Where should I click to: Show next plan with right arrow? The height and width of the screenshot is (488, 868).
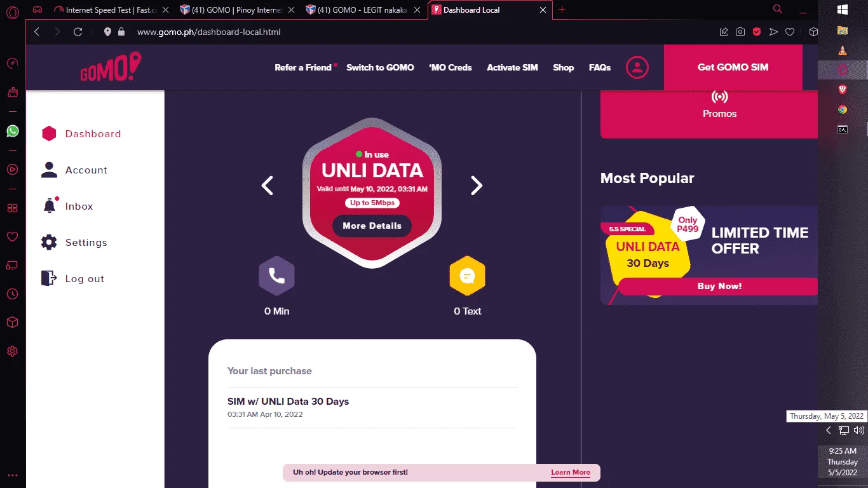click(x=477, y=186)
